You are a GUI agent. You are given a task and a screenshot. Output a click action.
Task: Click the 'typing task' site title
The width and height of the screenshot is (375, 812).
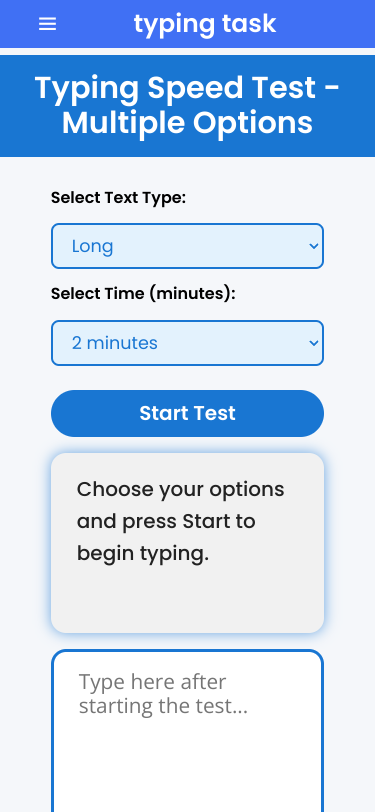click(x=205, y=24)
